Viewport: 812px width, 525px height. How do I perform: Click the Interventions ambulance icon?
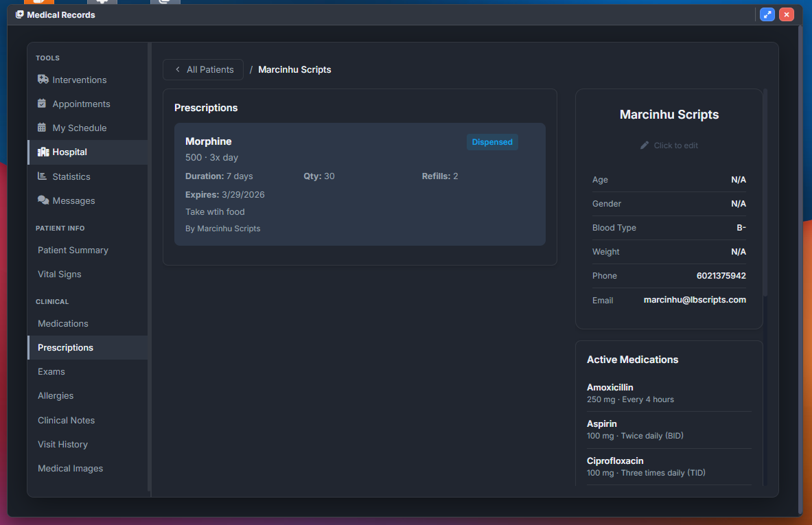click(x=43, y=79)
